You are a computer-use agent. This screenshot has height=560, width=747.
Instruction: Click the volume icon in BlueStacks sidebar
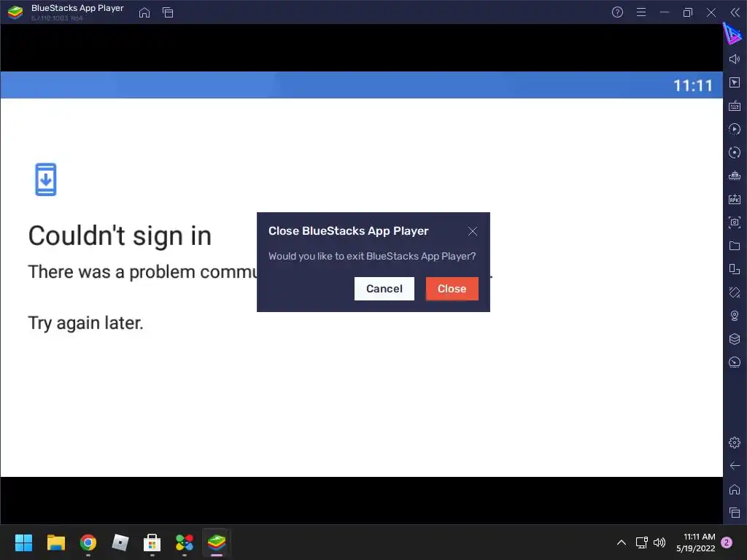(x=735, y=59)
